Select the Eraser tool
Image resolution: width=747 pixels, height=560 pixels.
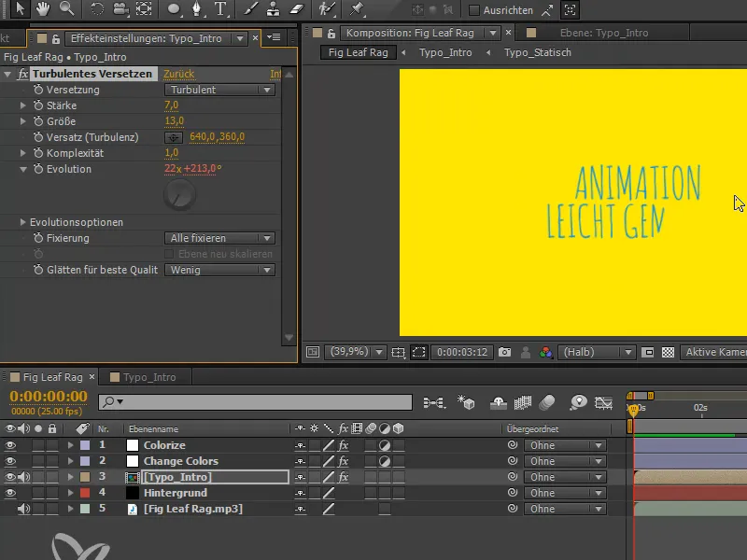(x=296, y=8)
